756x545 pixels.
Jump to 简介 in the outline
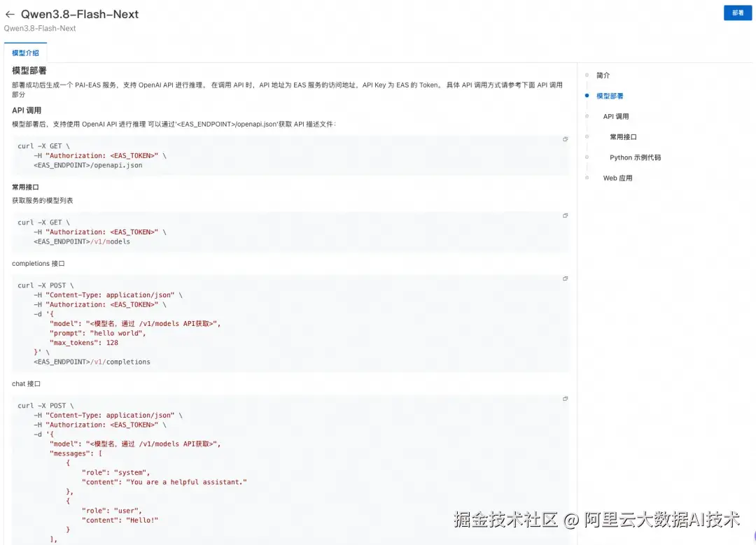pos(603,75)
